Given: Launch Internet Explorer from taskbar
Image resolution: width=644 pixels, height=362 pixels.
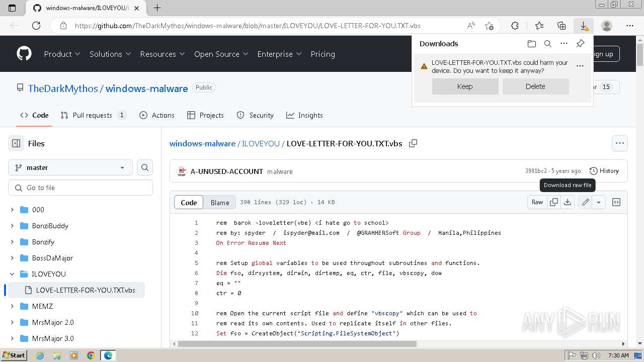Looking at the screenshot, I should click(x=40, y=355).
